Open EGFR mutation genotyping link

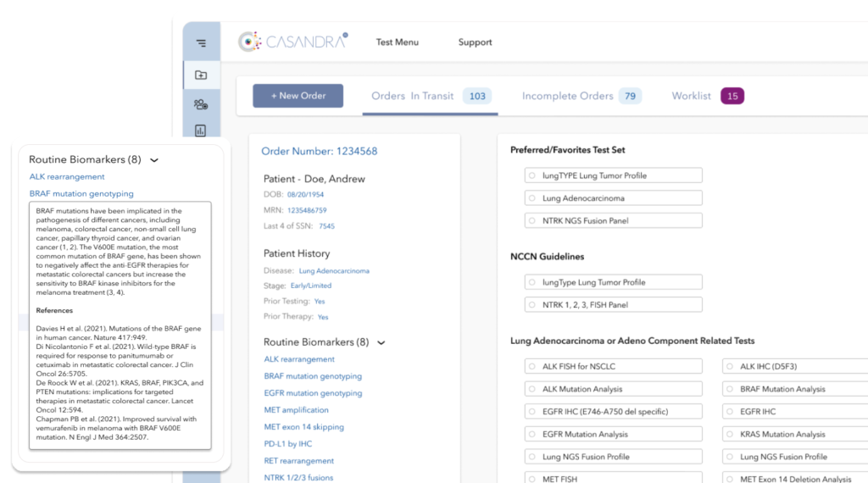(313, 393)
